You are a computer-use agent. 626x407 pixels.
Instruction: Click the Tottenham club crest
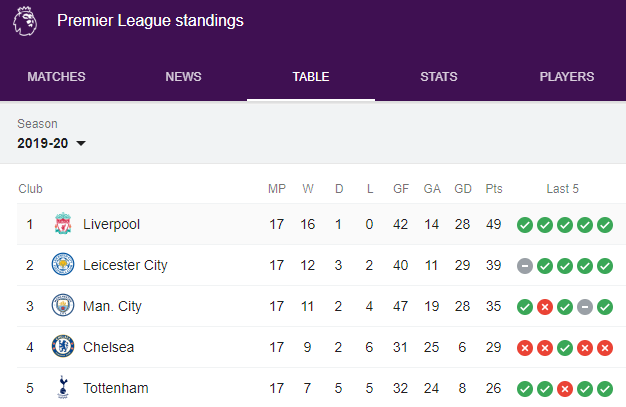coord(62,387)
